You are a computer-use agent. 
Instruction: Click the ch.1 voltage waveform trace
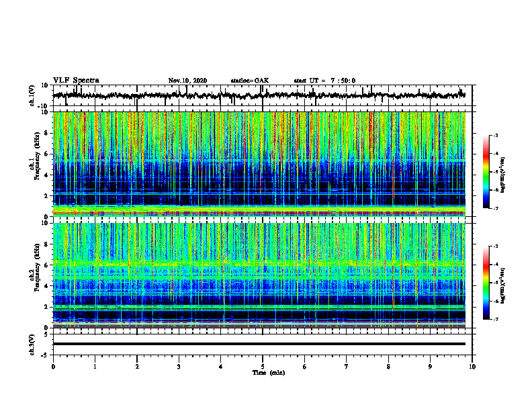coord(259,95)
